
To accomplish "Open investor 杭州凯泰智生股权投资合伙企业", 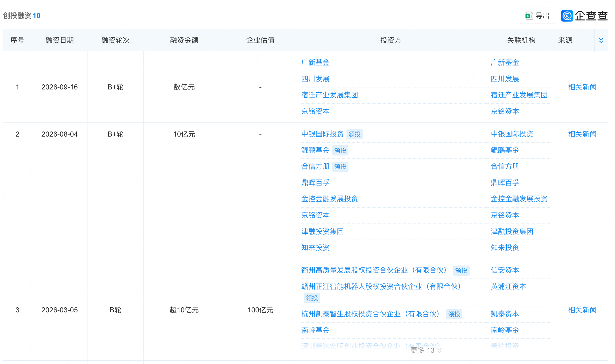I will (x=371, y=314).
